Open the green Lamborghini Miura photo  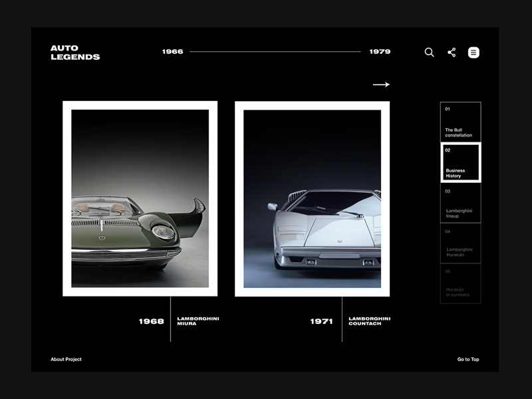pyautogui.click(x=140, y=198)
